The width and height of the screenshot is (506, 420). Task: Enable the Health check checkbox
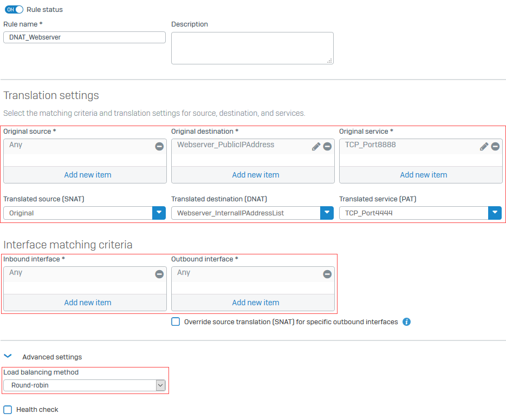[8, 410]
